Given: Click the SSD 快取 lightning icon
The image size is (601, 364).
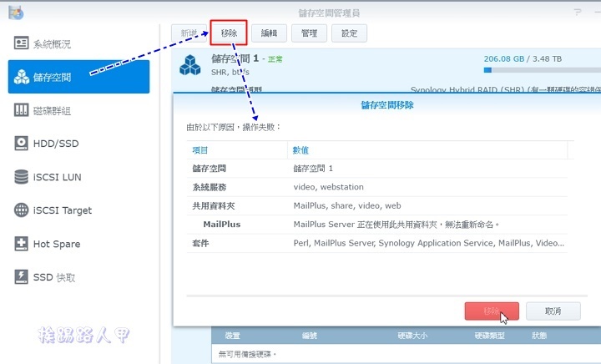Looking at the screenshot, I should tap(21, 276).
